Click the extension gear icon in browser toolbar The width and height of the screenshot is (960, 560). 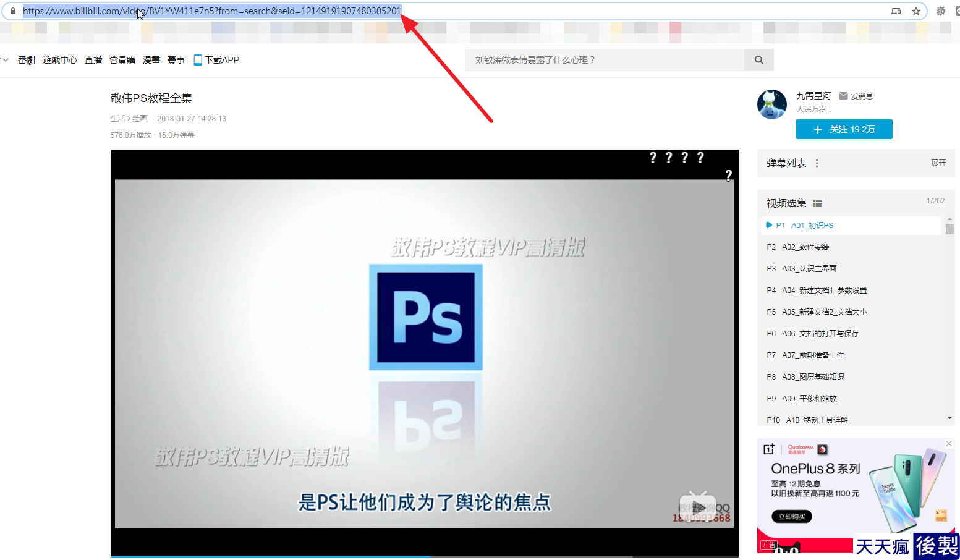(941, 11)
